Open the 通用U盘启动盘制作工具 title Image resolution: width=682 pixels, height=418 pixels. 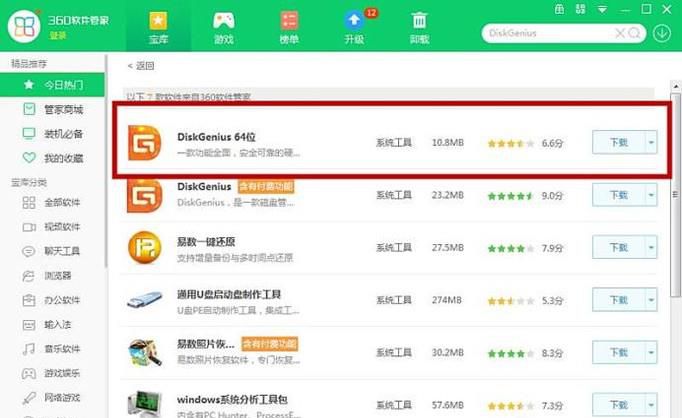point(229,294)
